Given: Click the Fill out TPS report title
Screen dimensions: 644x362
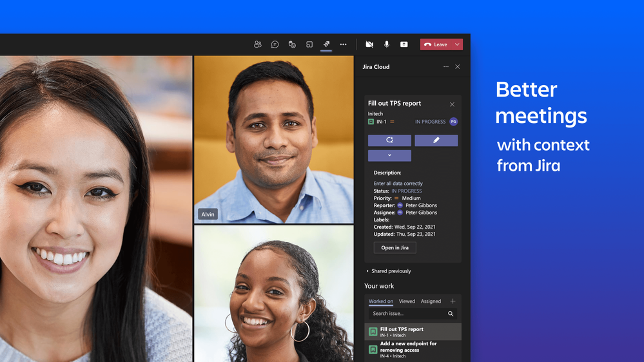Looking at the screenshot, I should pyautogui.click(x=395, y=103).
